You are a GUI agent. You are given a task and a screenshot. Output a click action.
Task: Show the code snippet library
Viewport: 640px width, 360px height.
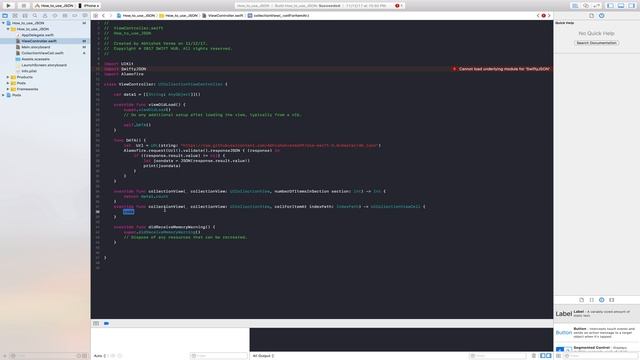click(x=591, y=300)
